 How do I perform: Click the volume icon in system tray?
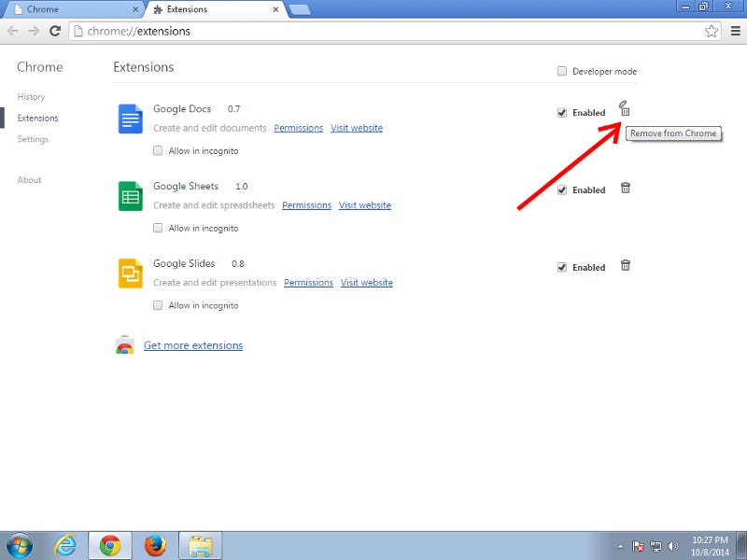tap(673, 546)
